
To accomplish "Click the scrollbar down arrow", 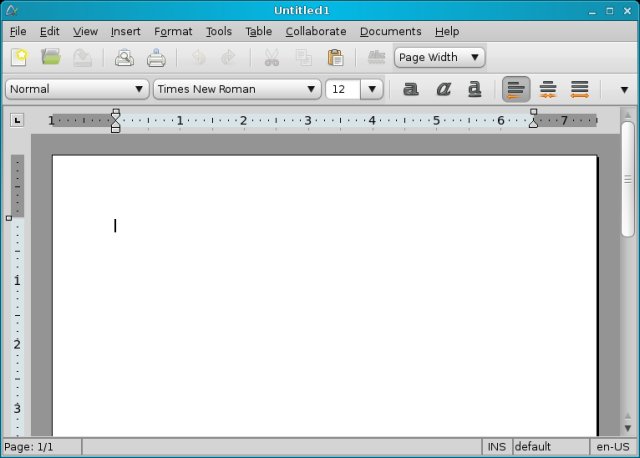I will coord(628,428).
